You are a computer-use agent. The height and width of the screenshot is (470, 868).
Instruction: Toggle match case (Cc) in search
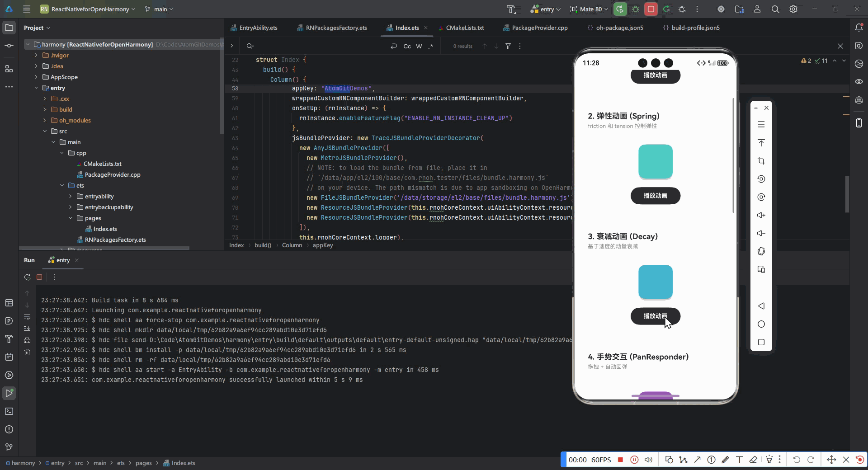tap(407, 46)
